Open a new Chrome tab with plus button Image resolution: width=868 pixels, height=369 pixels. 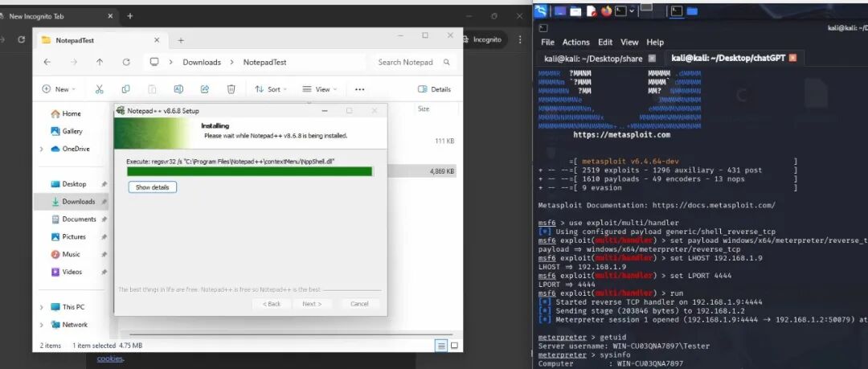click(x=129, y=16)
